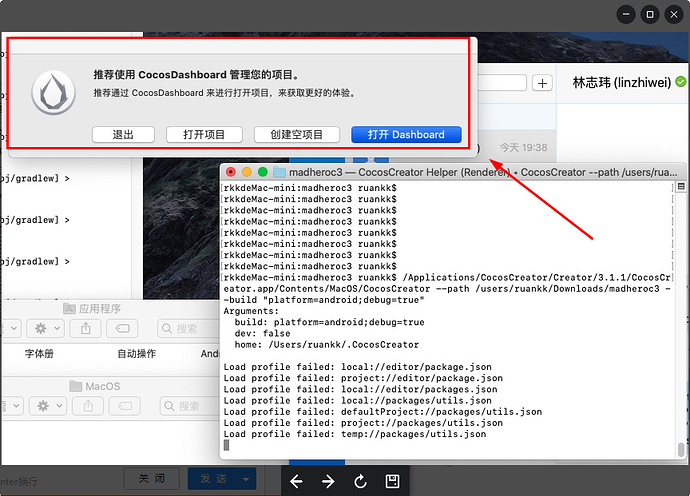Click the yellow minimize dot of madheroc3 terminal
This screenshot has width=690, height=496.
(x=247, y=172)
